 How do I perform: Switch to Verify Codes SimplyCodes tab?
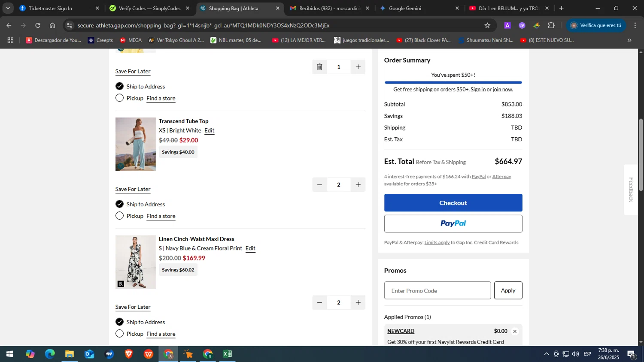149,8
